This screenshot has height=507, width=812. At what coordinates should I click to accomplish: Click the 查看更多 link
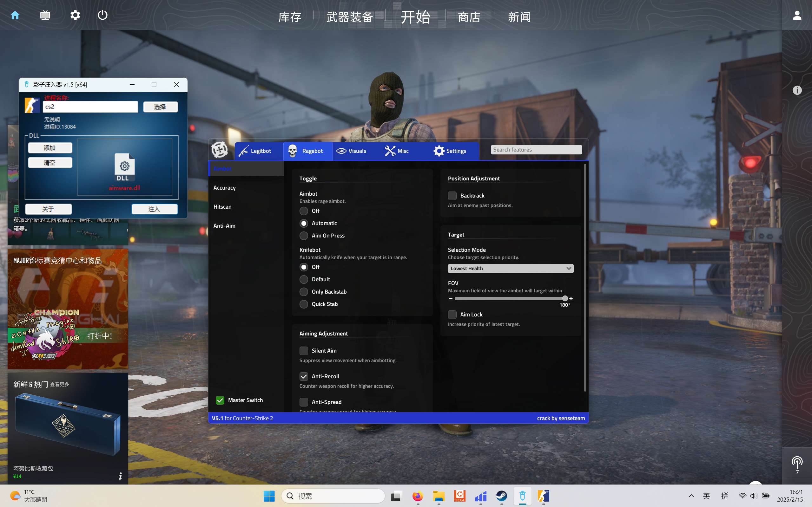59,385
